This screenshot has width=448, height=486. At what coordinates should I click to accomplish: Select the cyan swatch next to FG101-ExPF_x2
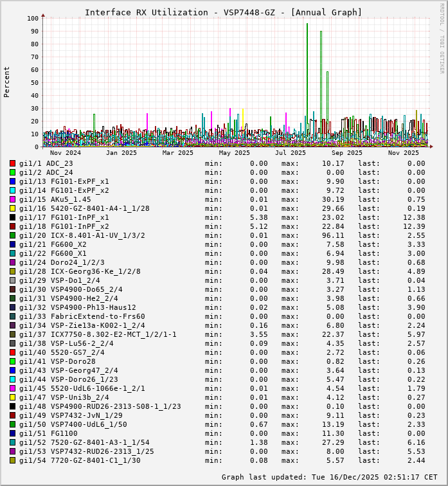pos(12,190)
